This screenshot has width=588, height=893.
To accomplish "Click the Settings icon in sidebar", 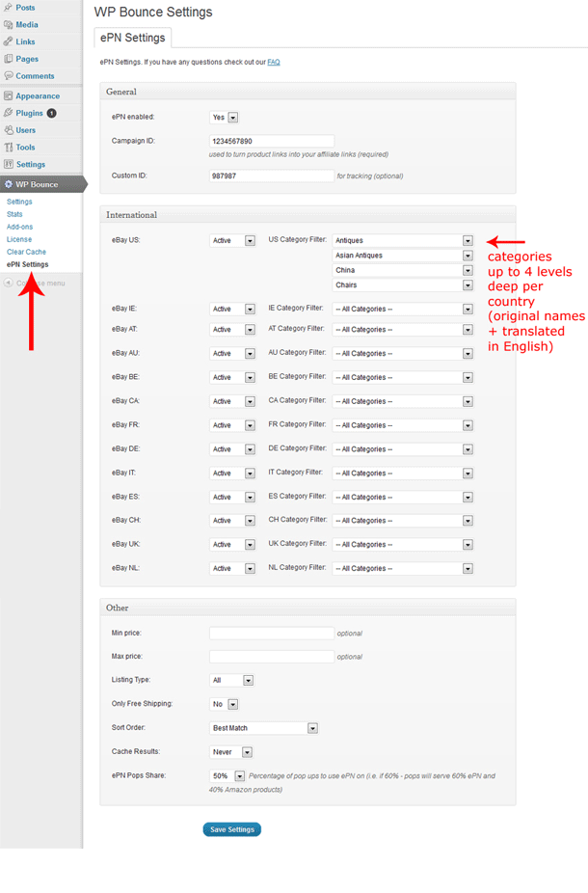I will pyautogui.click(x=8, y=164).
